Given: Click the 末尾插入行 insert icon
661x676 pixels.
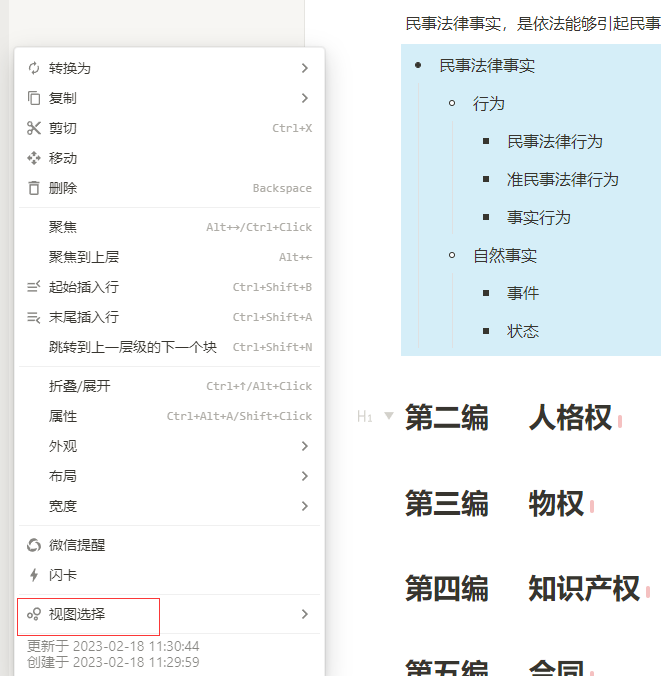Looking at the screenshot, I should (34, 317).
